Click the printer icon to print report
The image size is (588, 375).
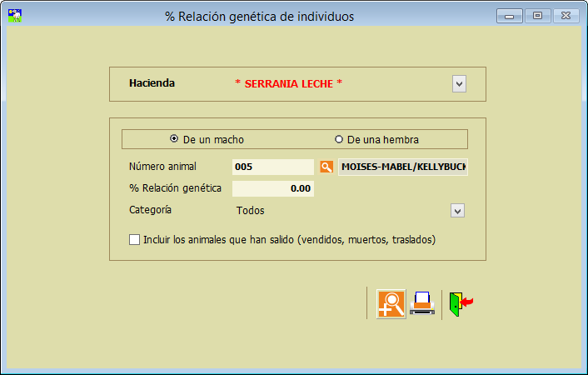(422, 303)
